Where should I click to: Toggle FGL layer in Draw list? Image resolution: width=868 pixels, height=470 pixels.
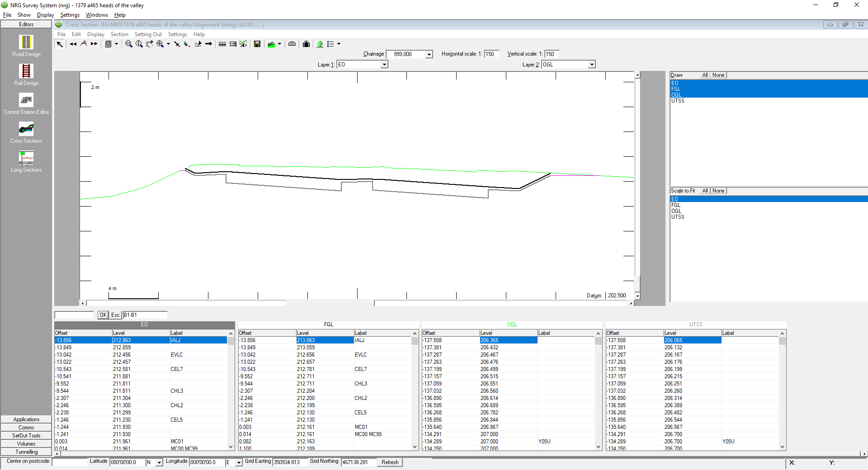[x=769, y=89]
